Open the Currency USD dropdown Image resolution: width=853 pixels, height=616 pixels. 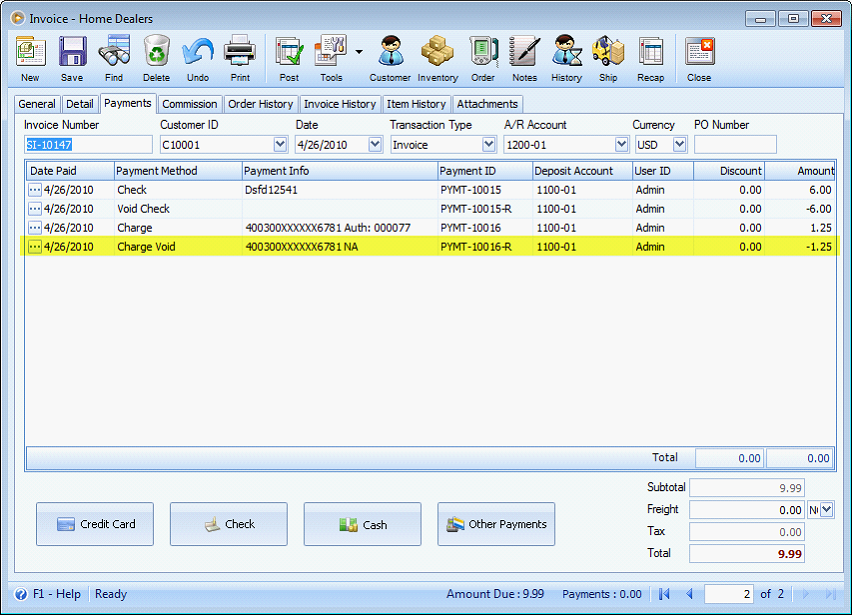680,145
